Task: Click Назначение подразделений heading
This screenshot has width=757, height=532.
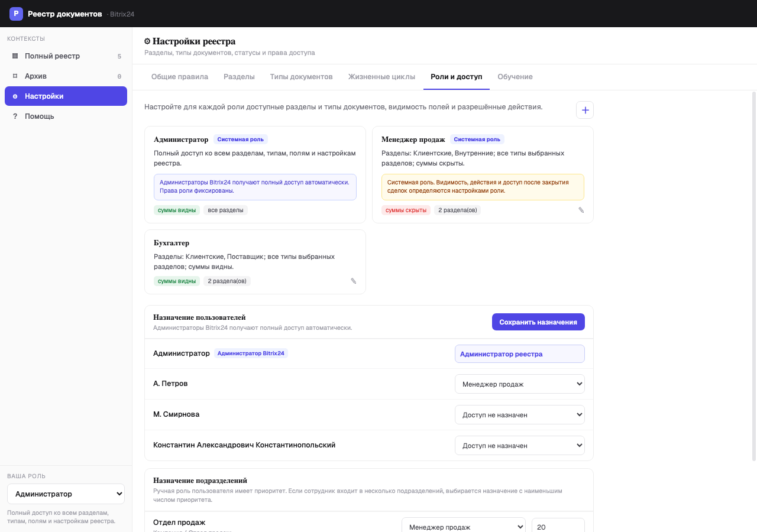Action: click(200, 481)
